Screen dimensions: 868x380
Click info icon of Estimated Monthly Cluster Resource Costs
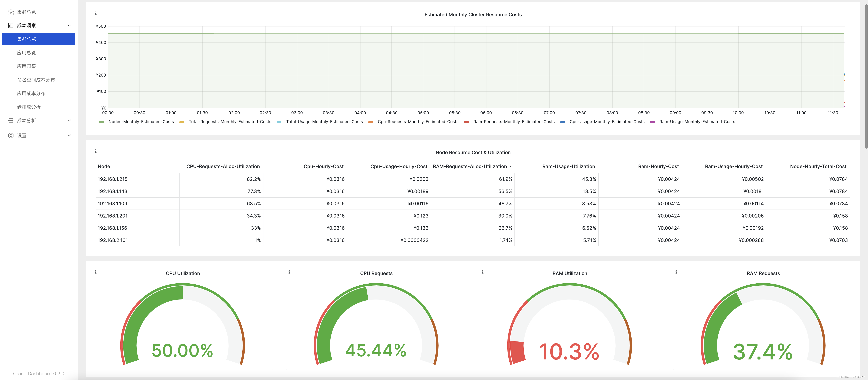(96, 13)
